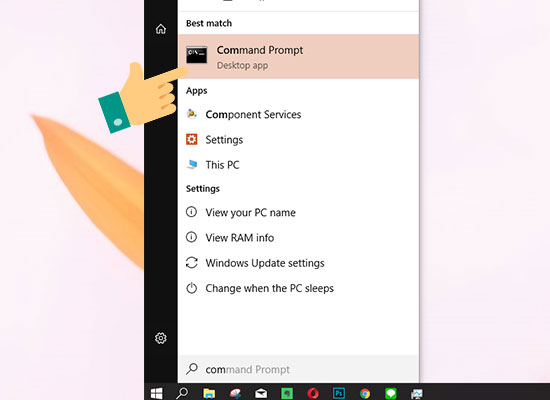Open the Mail app in the taskbar
The width and height of the screenshot is (550, 400).
[x=261, y=393]
